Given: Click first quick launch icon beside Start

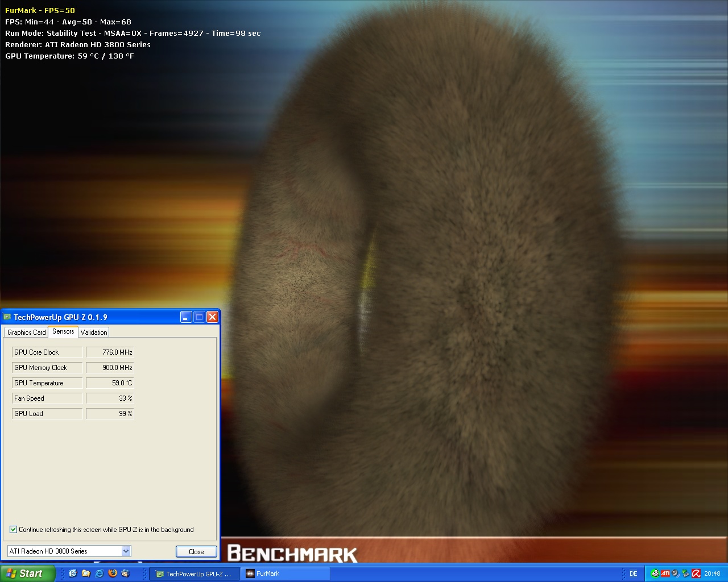Looking at the screenshot, I should (x=73, y=573).
